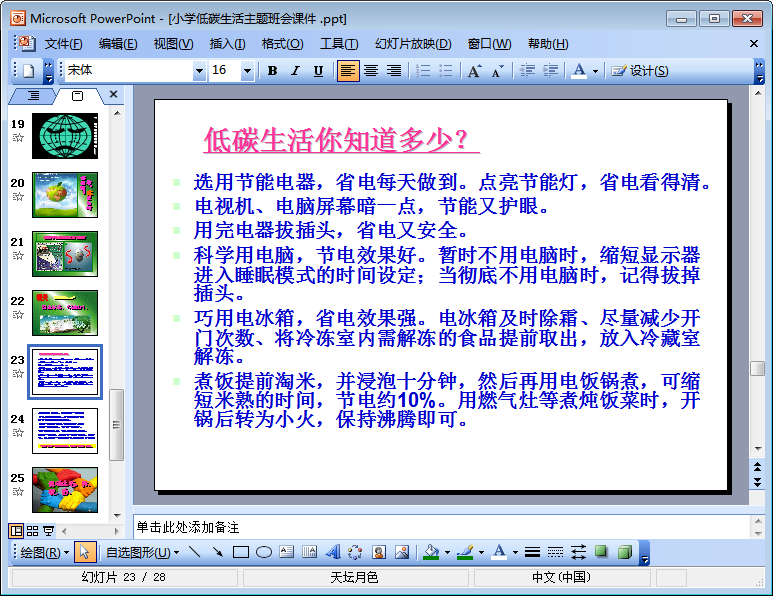Apply fill color with paint bucket

pyautogui.click(x=431, y=552)
